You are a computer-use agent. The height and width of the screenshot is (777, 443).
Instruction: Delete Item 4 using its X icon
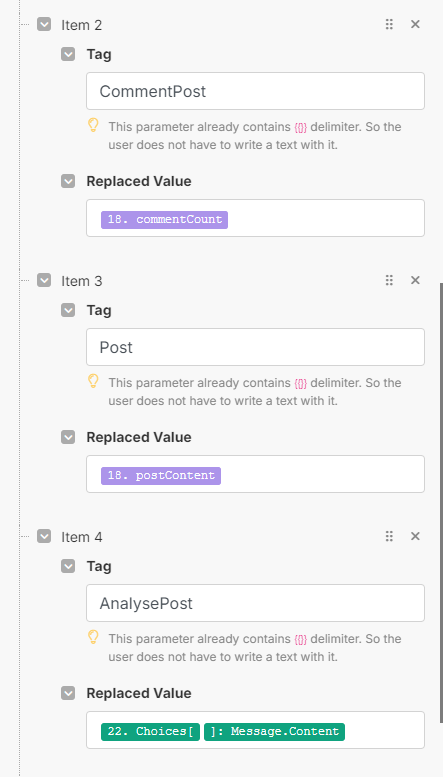(415, 536)
